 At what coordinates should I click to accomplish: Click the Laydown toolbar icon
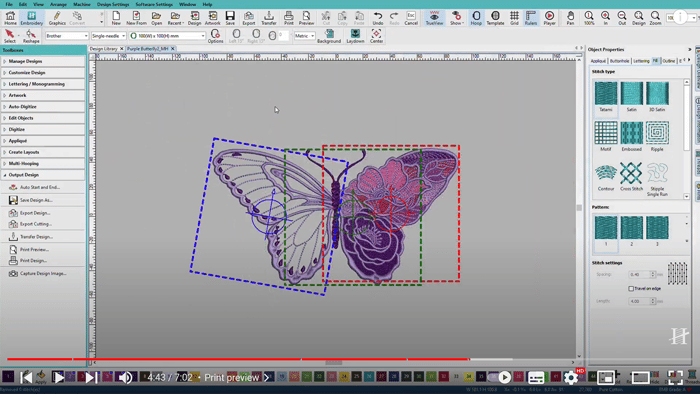[x=355, y=36]
